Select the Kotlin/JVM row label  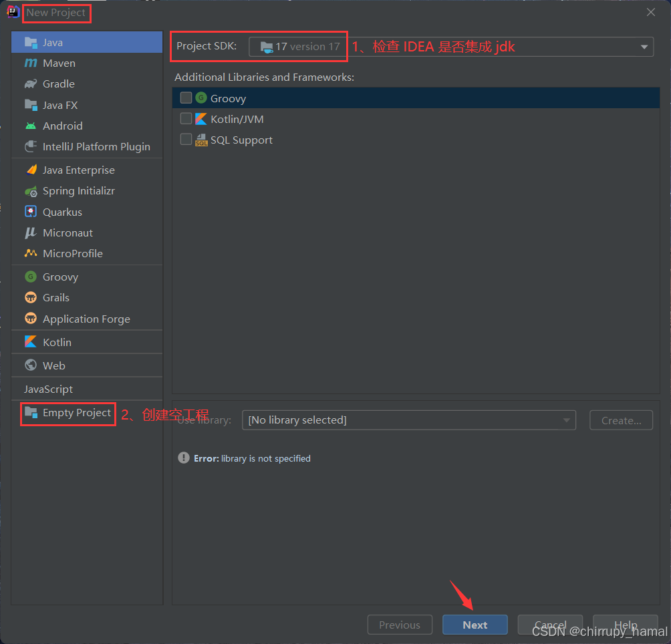[x=237, y=120]
